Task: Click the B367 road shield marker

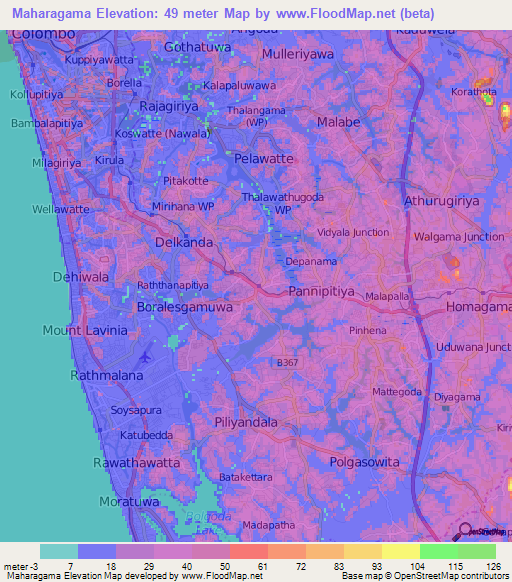Action: [287, 363]
